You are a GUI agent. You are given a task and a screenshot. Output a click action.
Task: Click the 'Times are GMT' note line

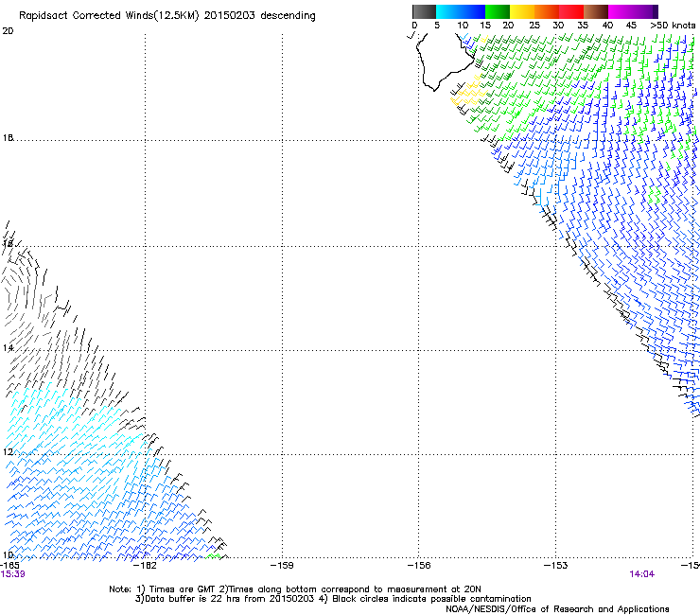tap(295, 589)
